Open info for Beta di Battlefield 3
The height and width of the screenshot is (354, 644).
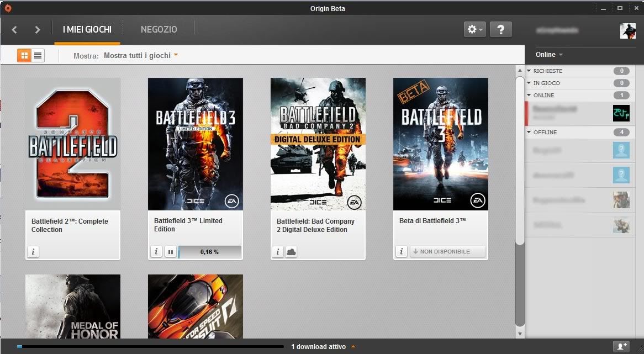tap(402, 252)
